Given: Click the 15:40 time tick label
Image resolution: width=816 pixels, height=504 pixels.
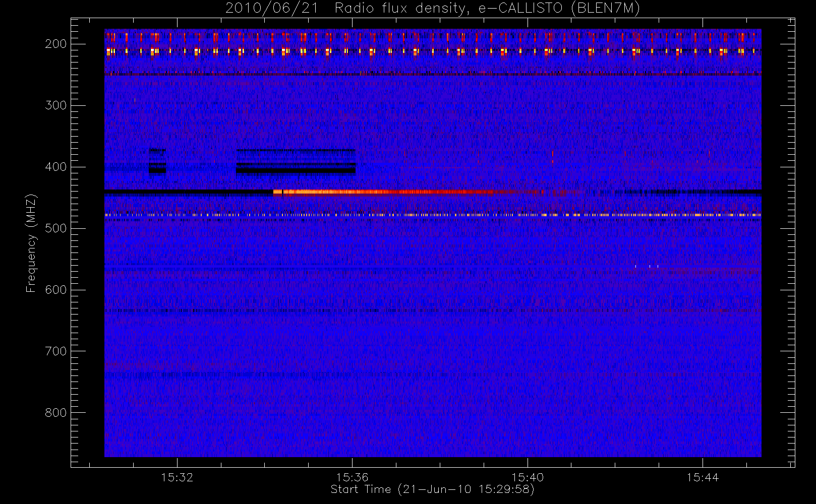Looking at the screenshot, I should (528, 477).
